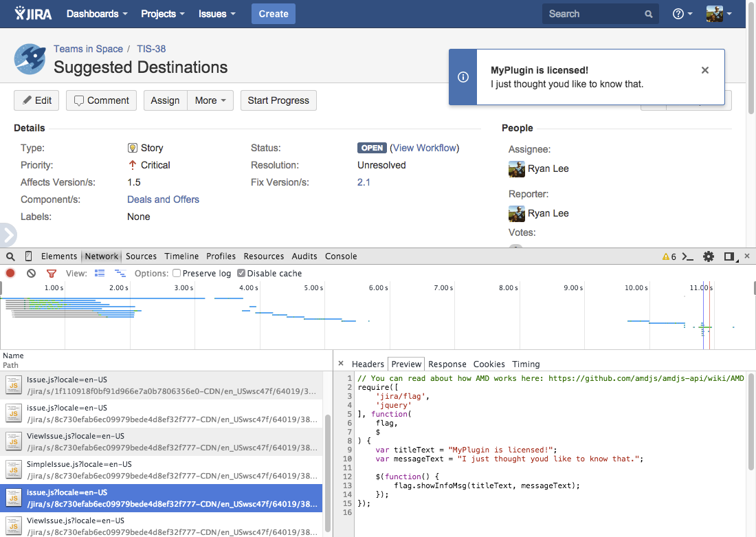Click the DevTools inspect magnifier icon
The height and width of the screenshot is (537, 756).
(x=10, y=256)
